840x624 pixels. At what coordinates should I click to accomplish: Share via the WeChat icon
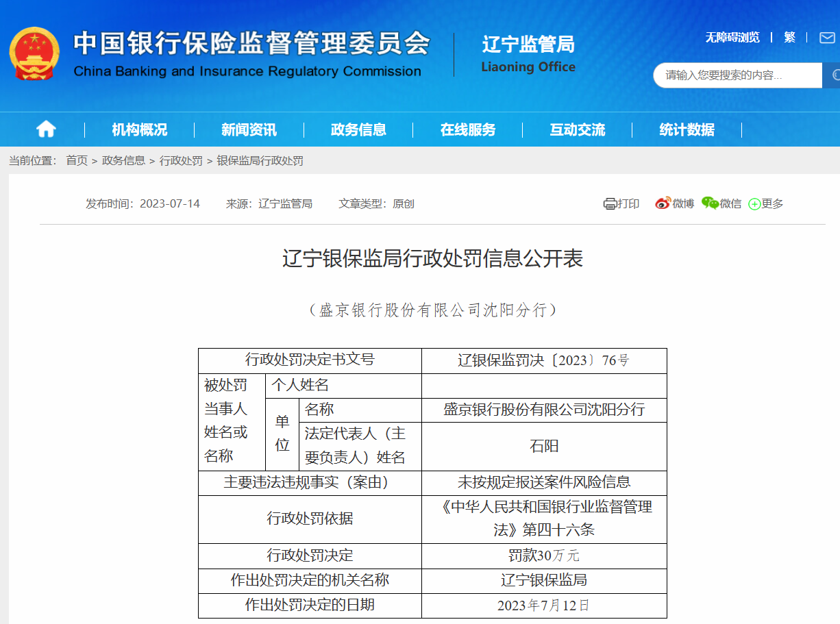click(710, 203)
